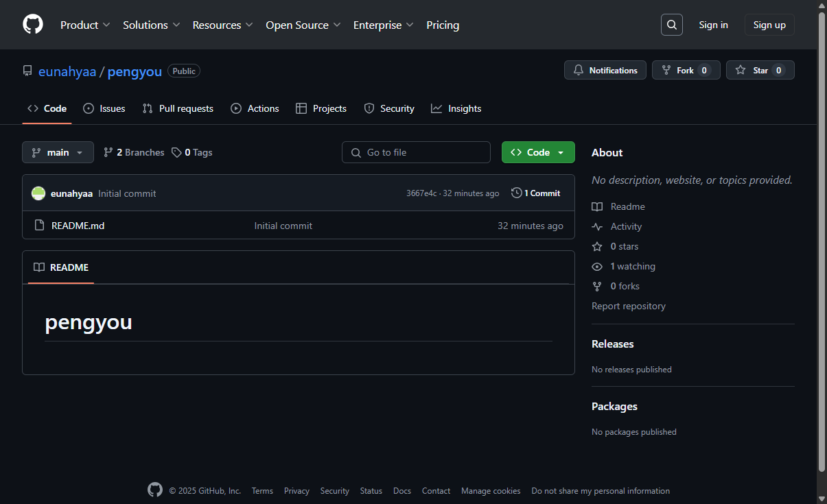Click Do not share my personal information
Screen dimensions: 827x504
point(601,491)
